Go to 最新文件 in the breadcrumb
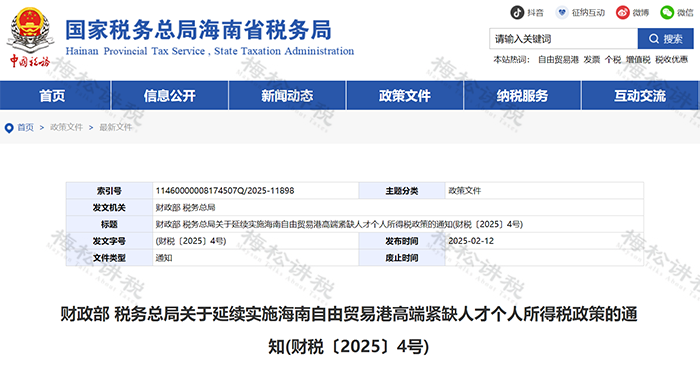 click(x=116, y=128)
